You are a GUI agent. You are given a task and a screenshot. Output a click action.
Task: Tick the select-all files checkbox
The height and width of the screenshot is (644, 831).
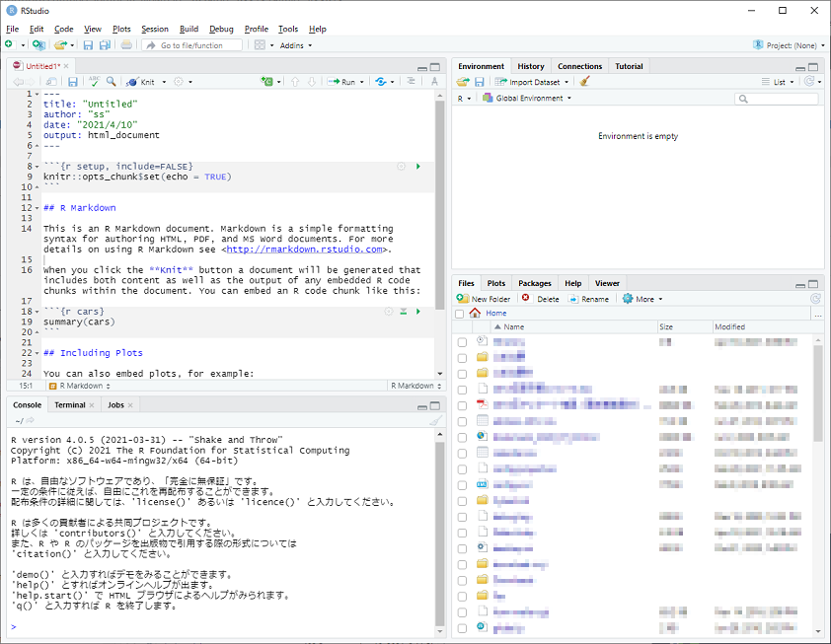[460, 314]
